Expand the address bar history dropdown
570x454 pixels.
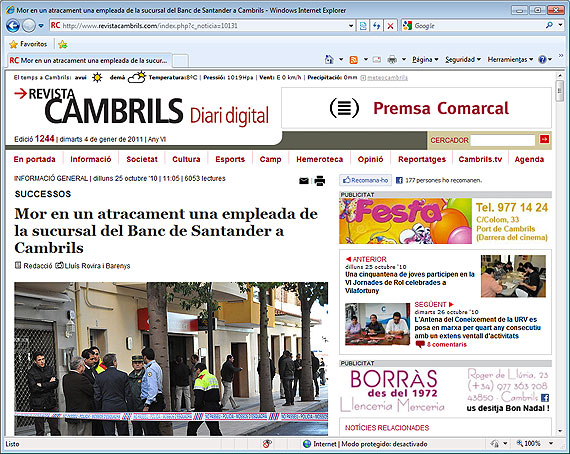click(351, 26)
